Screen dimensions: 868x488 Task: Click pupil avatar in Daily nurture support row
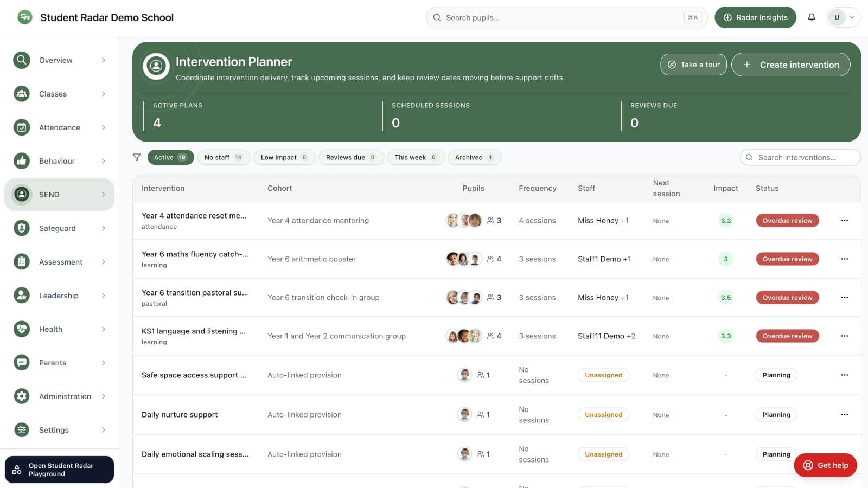pos(465,415)
